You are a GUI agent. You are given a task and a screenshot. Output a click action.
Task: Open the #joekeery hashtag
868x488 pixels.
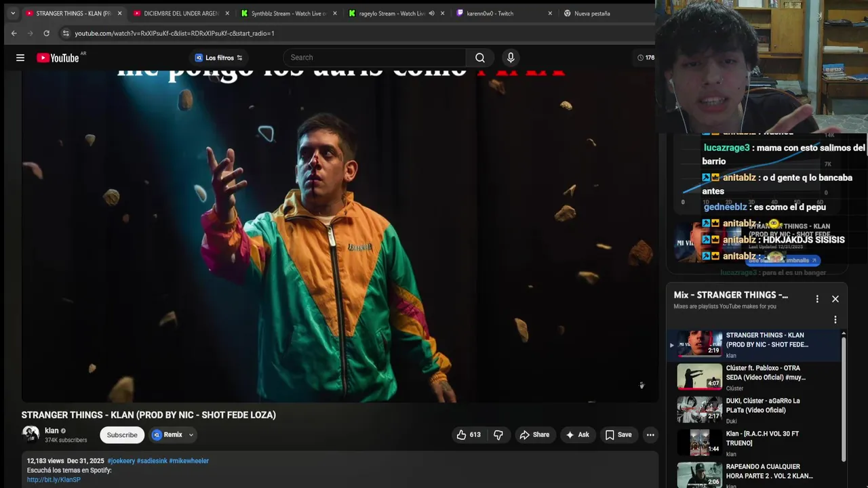121,461
